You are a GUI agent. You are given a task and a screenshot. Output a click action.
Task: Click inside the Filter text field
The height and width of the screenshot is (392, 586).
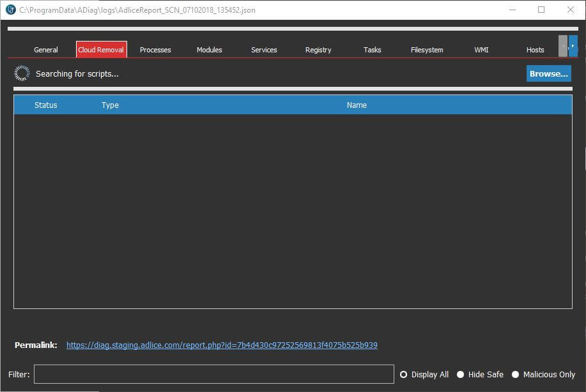click(213, 374)
